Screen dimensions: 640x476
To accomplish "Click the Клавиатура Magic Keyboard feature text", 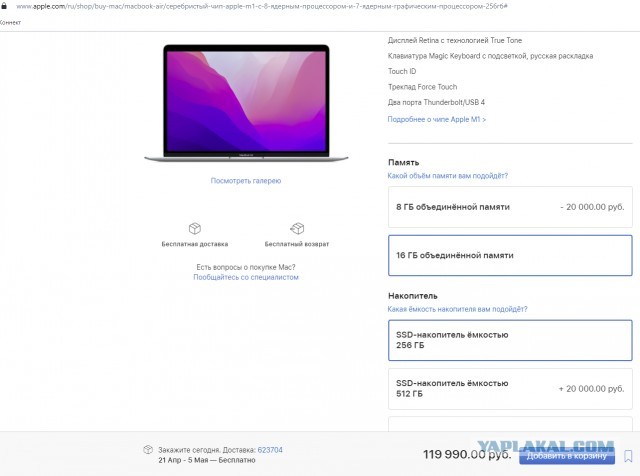I will point(490,56).
